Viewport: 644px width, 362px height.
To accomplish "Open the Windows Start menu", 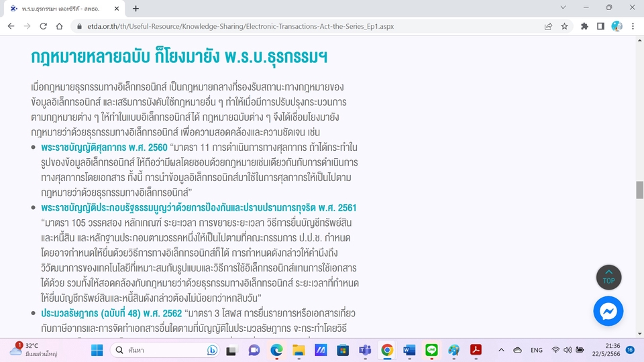I will (97, 350).
